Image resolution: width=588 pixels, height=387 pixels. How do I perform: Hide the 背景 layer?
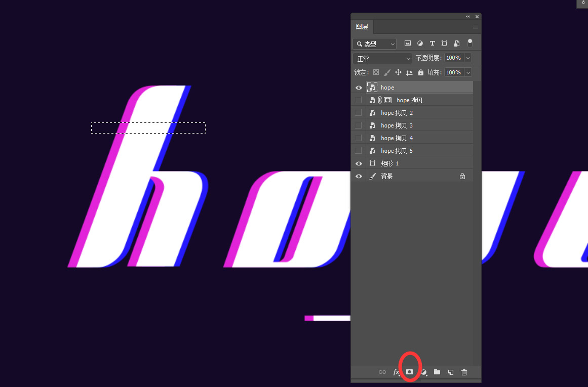point(359,177)
